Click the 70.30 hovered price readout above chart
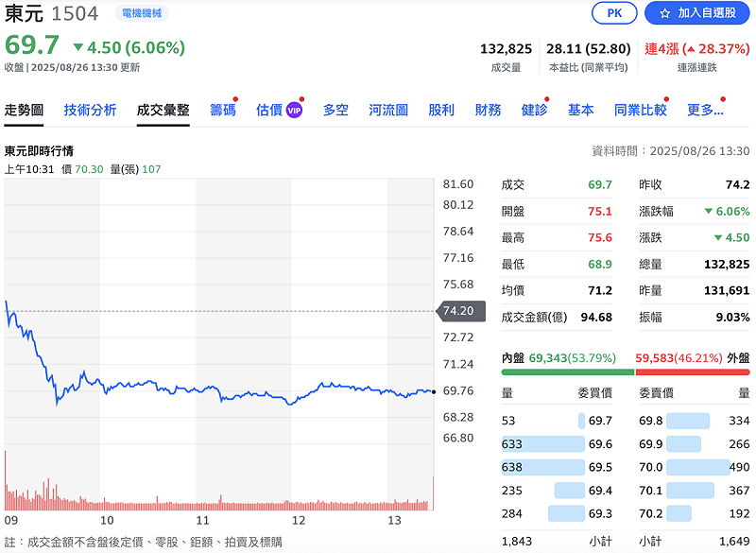 pyautogui.click(x=89, y=169)
